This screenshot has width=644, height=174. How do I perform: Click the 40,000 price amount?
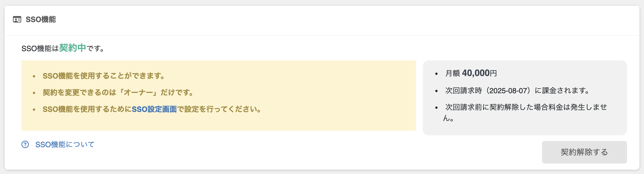476,73
